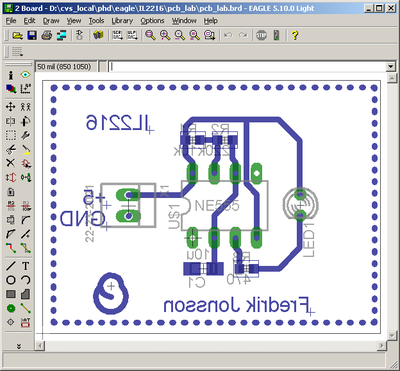Toggle the Display layers icon
Image resolution: width=400 pixels, height=371 pixels.
pos(11,88)
